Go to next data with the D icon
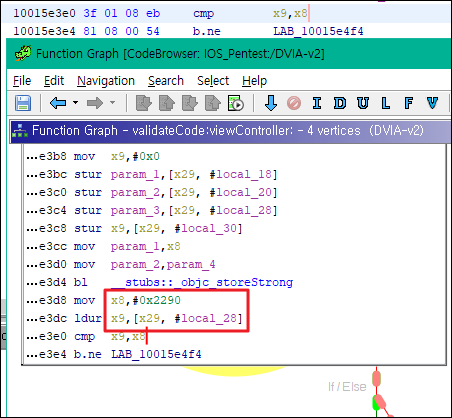Viewport: 452px width, 418px height. [340, 103]
